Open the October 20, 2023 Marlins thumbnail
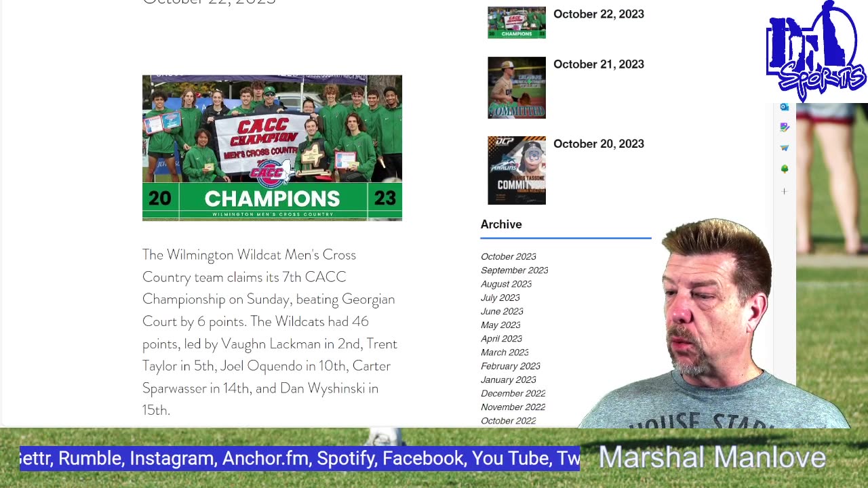This screenshot has width=868, height=488. [x=517, y=171]
